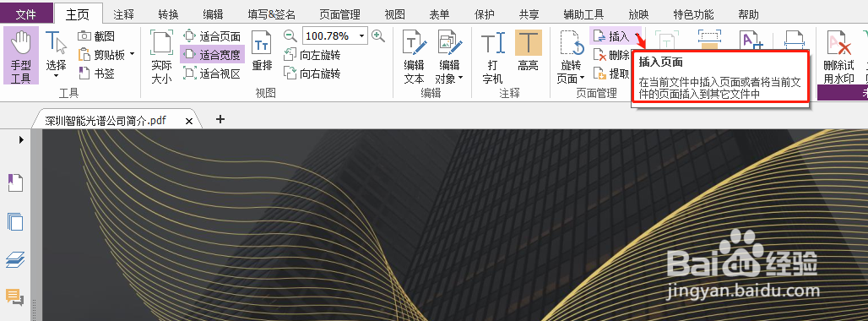Open the zoom percentage dropdown arrow

pos(362,36)
